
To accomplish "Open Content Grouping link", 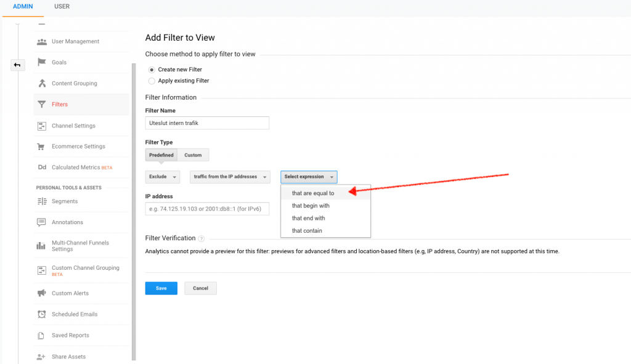I will tap(75, 84).
